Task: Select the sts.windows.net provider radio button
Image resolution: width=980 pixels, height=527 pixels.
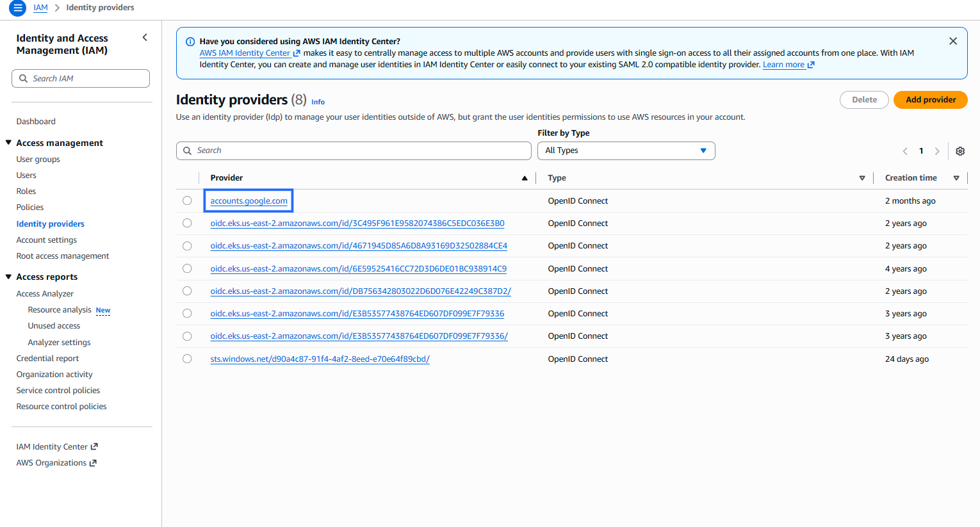Action: (x=187, y=359)
